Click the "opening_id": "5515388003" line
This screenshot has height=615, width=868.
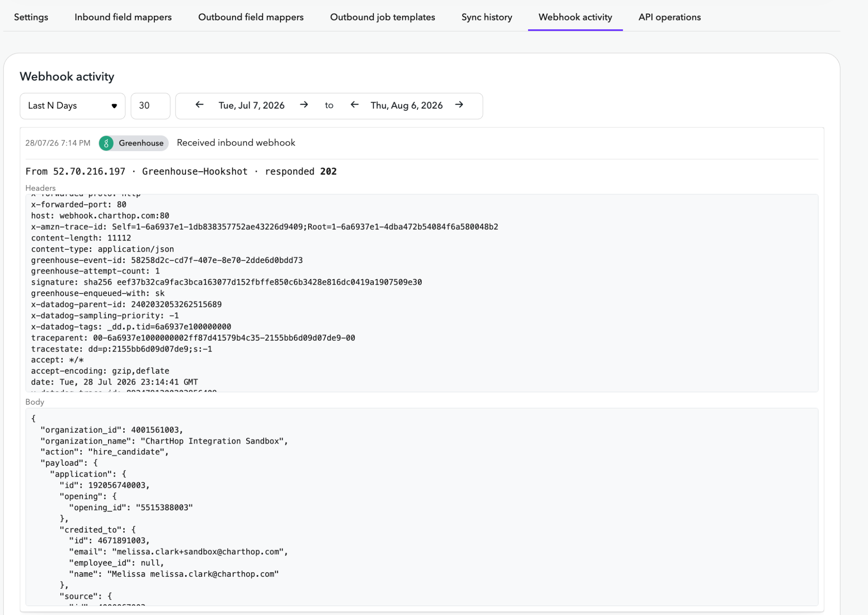(131, 507)
